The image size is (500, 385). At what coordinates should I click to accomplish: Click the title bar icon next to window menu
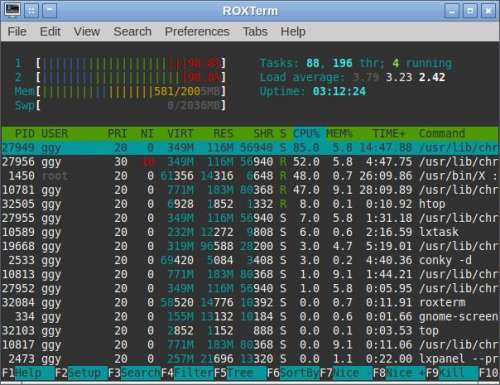coord(31,10)
